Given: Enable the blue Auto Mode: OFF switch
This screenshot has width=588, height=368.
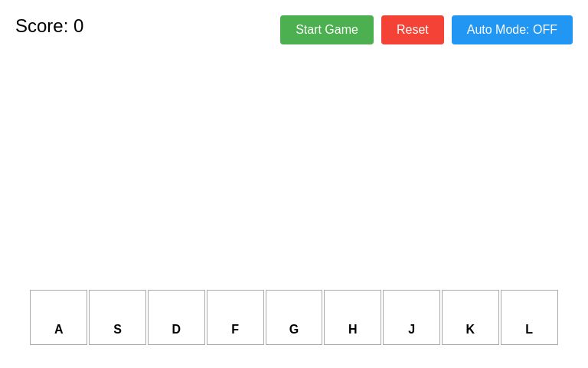Looking at the screenshot, I should coord(512,30).
